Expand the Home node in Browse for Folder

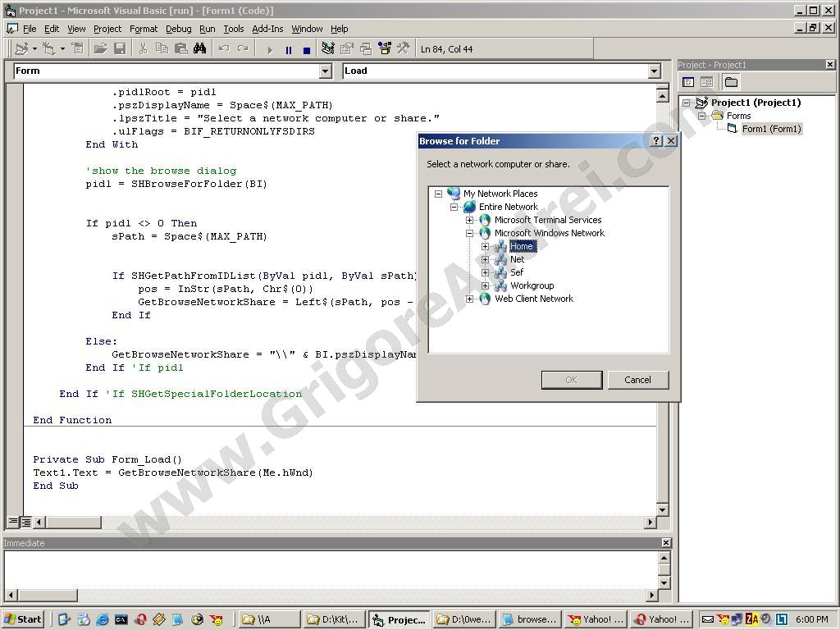[485, 246]
